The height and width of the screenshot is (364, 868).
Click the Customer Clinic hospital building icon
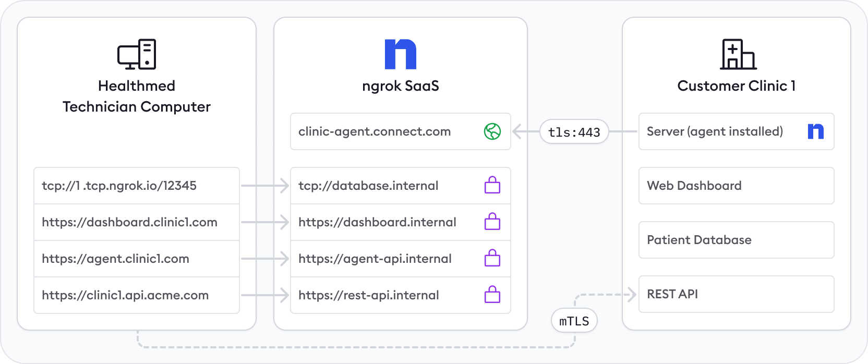click(738, 54)
